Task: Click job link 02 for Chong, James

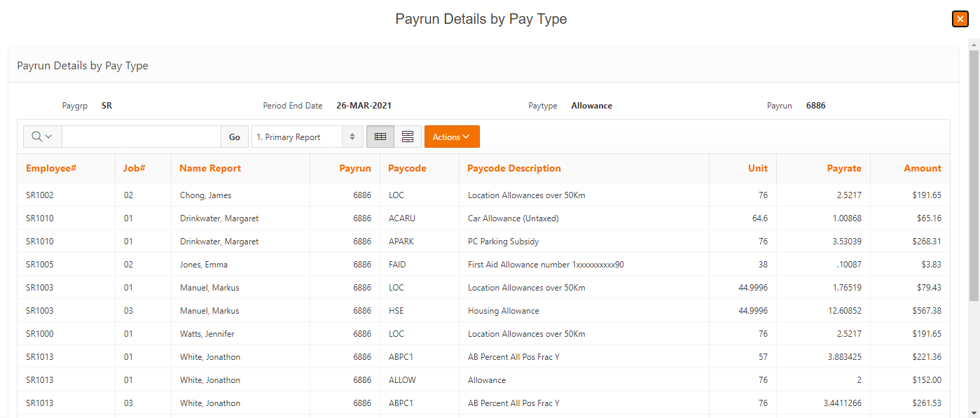Action: tap(128, 195)
